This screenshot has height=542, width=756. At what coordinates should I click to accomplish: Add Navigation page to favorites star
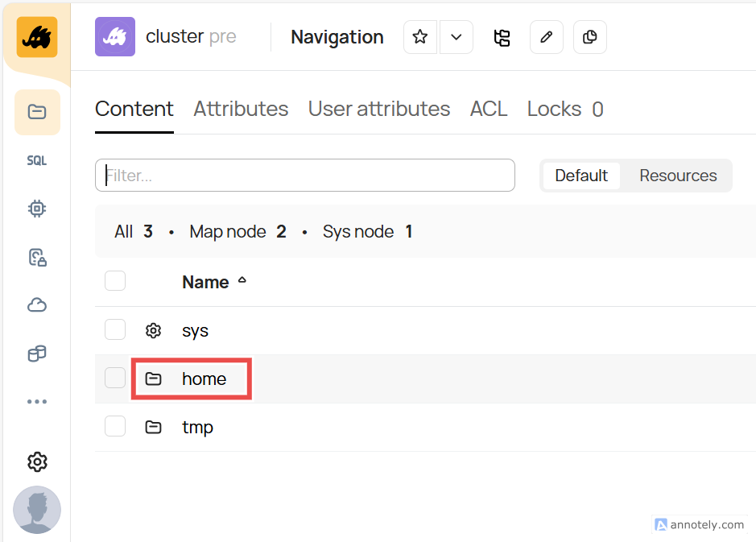(420, 37)
